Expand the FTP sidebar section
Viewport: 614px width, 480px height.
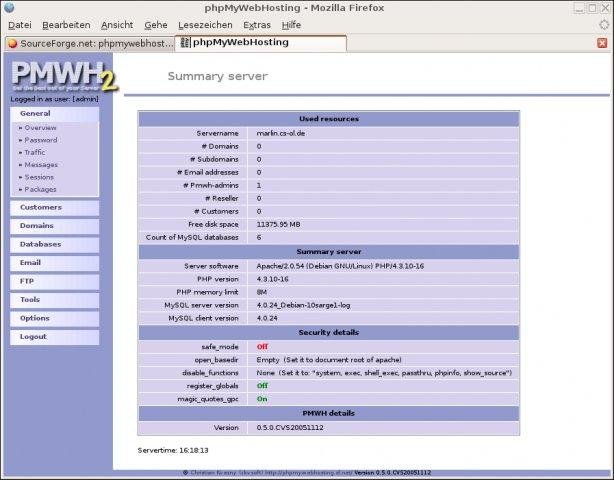coord(54,281)
